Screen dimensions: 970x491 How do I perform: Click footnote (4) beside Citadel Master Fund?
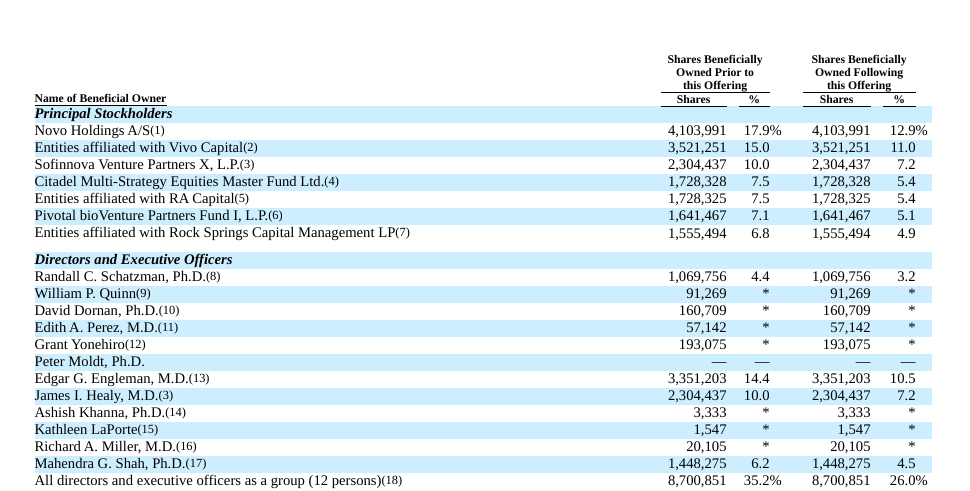click(x=332, y=182)
